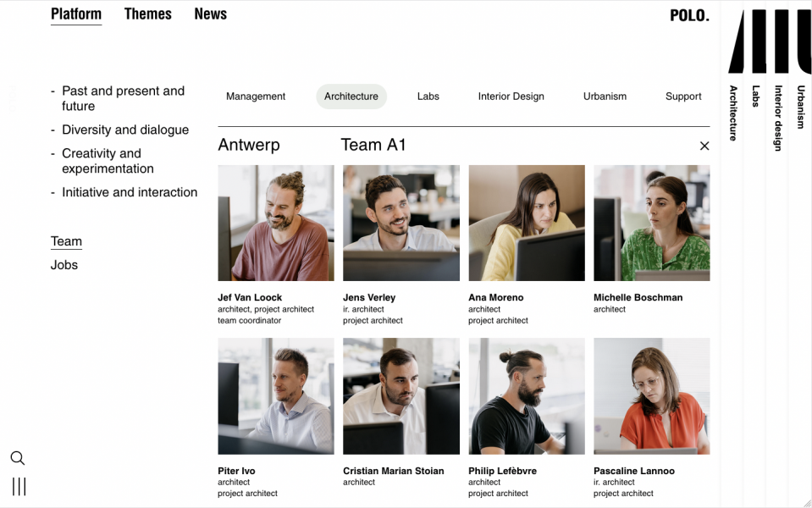Screen dimensions: 812x508
Task: Click the name Cristian Marian Stoian
Action: 394,471
